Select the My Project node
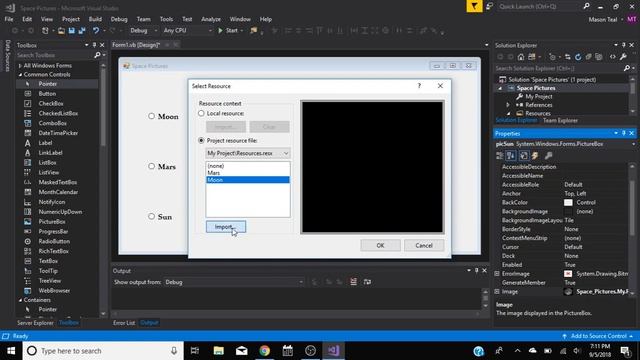 tap(538, 97)
